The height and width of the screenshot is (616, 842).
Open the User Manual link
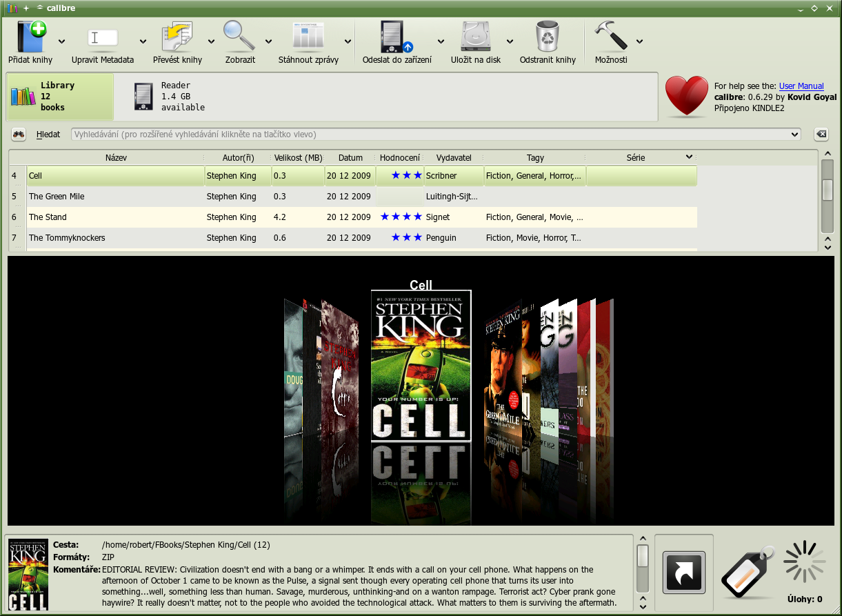[801, 86]
